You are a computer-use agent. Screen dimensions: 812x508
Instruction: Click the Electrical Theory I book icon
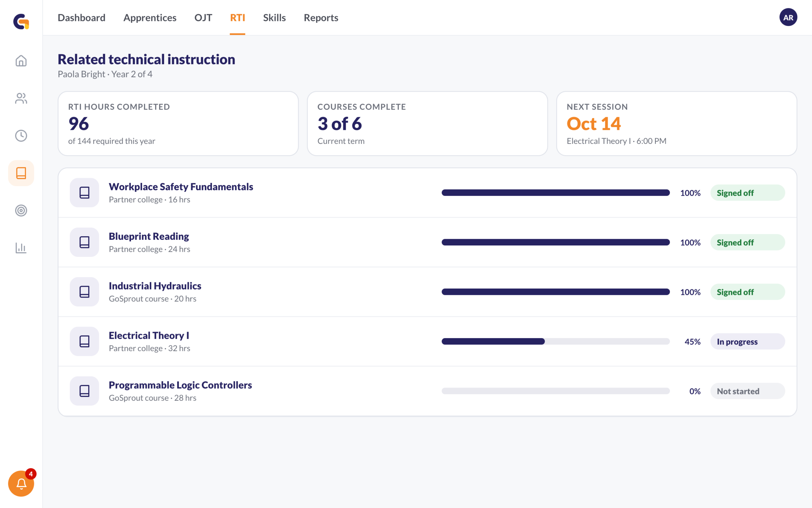[x=85, y=341]
